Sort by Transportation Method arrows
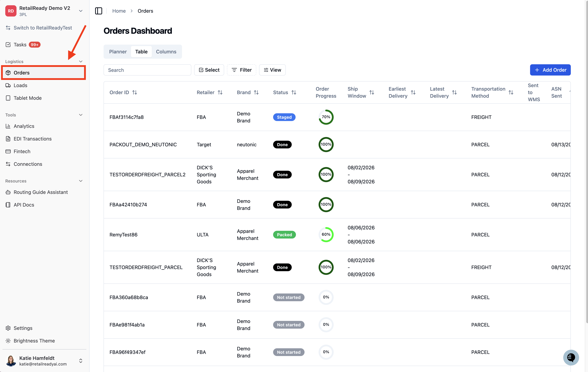The image size is (588, 372). point(511,92)
